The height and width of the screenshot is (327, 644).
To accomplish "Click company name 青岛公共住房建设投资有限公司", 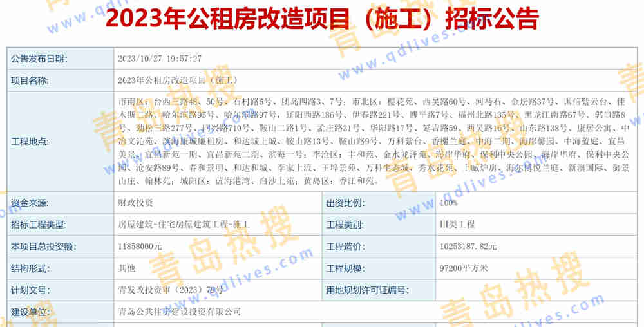I will pyautogui.click(x=180, y=312).
